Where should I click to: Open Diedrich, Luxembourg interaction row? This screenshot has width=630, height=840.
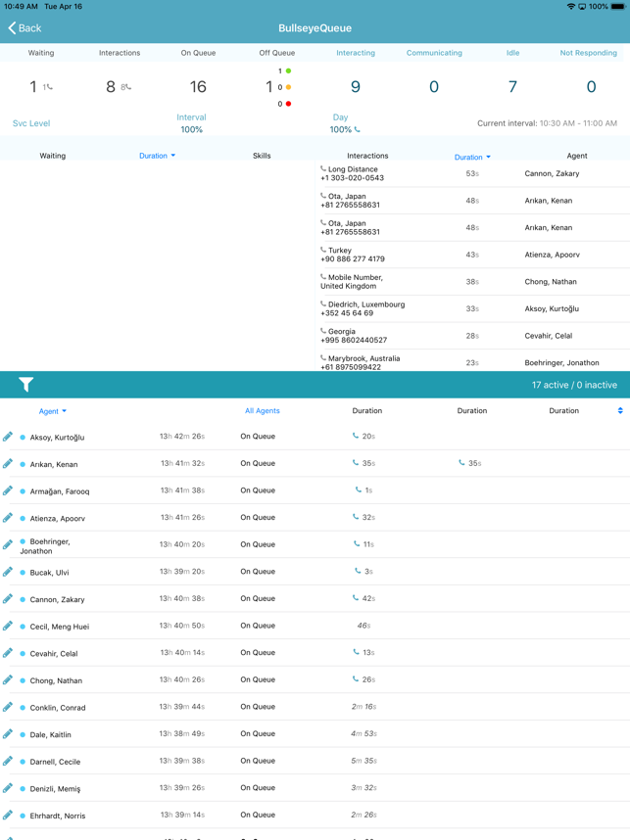pyautogui.click(x=472, y=308)
